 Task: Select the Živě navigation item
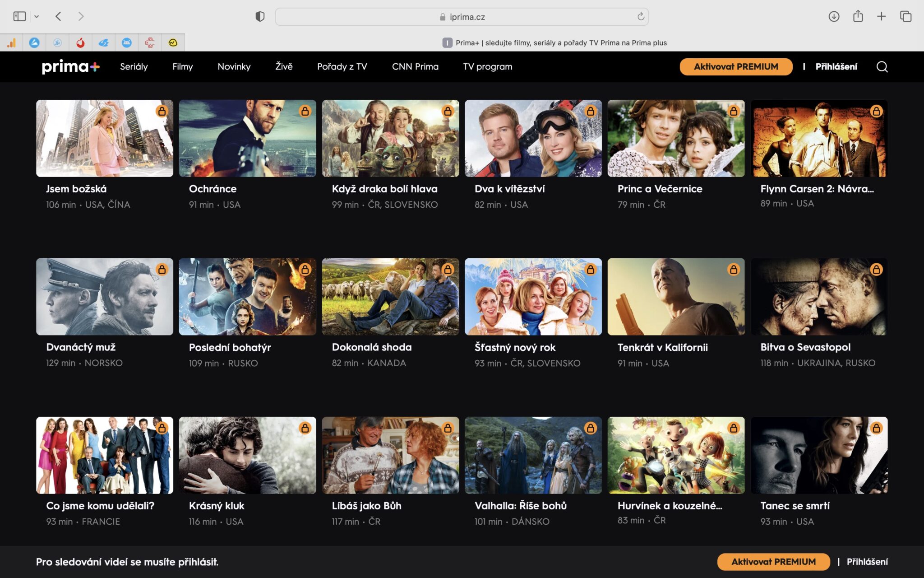284,67
